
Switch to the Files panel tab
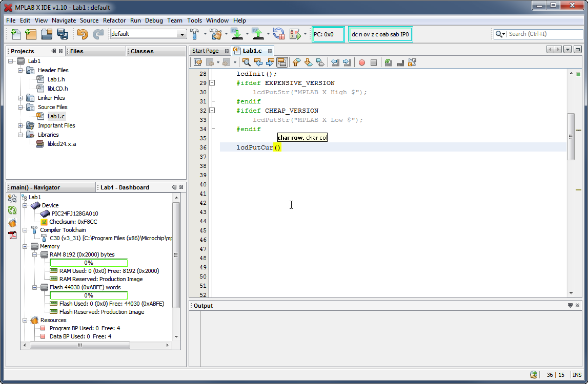(77, 51)
